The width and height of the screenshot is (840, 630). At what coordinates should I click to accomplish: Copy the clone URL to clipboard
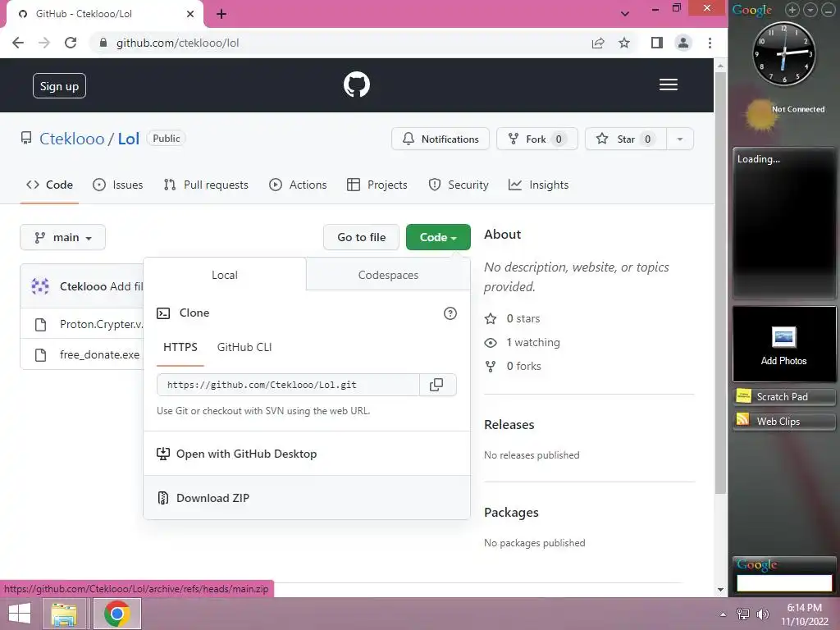point(436,385)
